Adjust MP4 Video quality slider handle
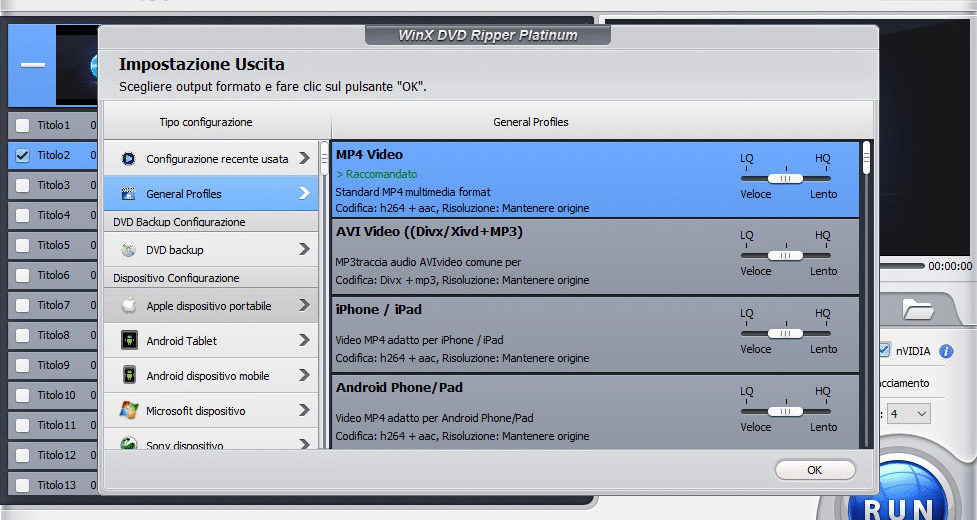The width and height of the screenshot is (977, 520). (785, 178)
